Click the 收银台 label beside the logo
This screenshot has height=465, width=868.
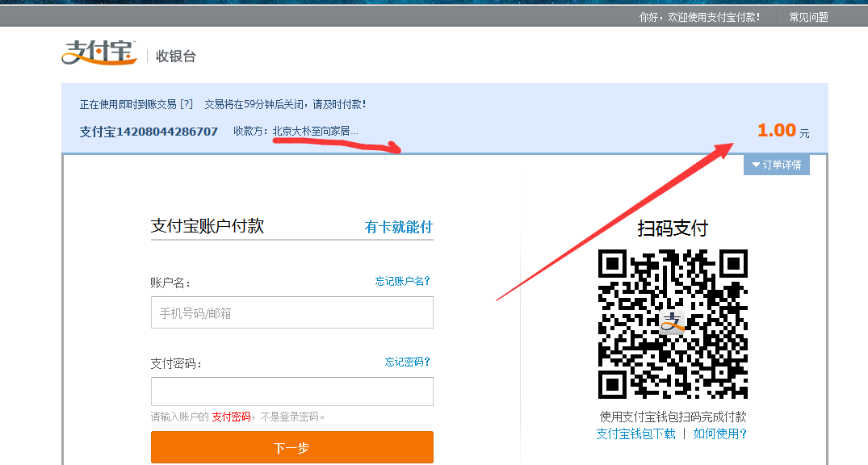click(x=175, y=56)
